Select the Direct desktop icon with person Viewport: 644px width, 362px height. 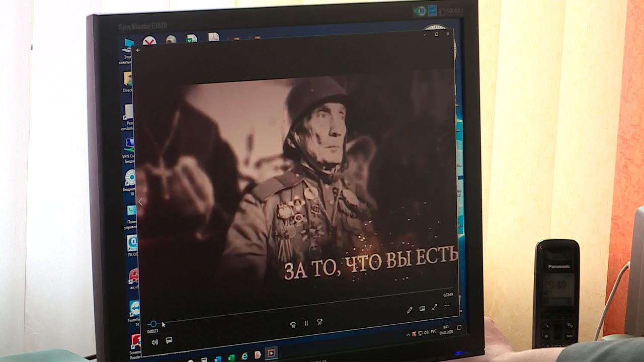(x=128, y=81)
